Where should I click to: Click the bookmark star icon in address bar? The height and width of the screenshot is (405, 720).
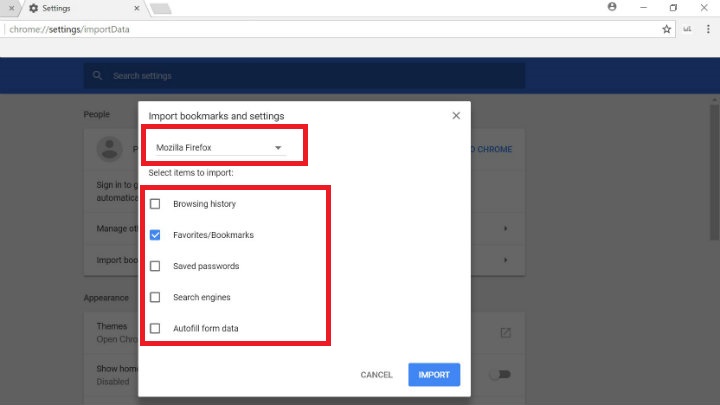point(666,29)
